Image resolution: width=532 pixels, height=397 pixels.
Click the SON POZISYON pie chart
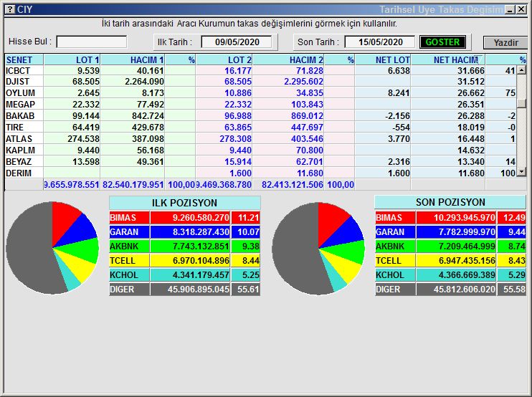pyautogui.click(x=318, y=249)
